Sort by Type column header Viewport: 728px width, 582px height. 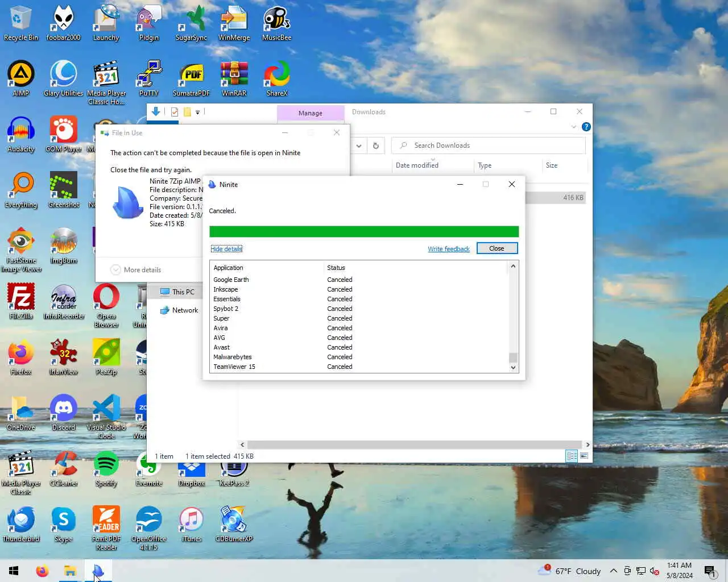485,165
